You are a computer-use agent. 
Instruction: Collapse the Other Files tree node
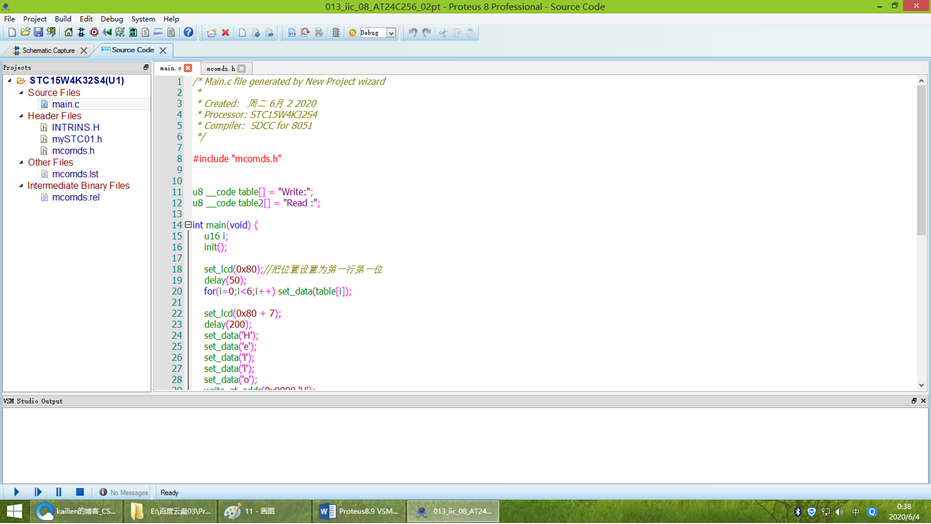click(21, 162)
